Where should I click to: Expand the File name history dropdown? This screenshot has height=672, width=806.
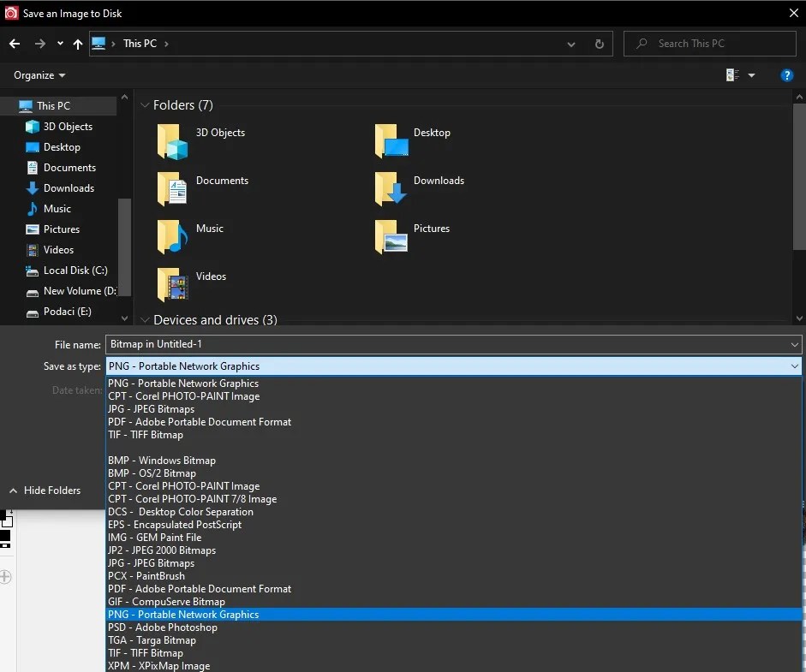(x=795, y=345)
